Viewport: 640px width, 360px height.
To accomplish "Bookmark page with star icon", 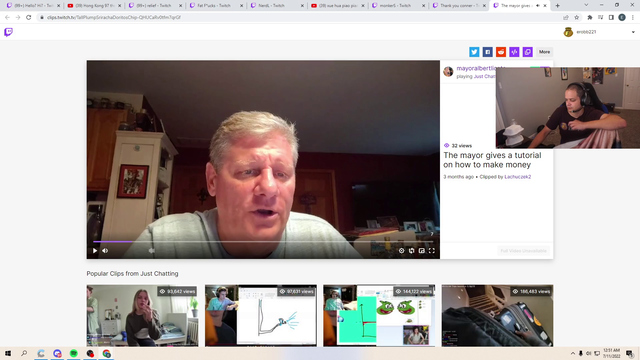I will click(x=576, y=18).
